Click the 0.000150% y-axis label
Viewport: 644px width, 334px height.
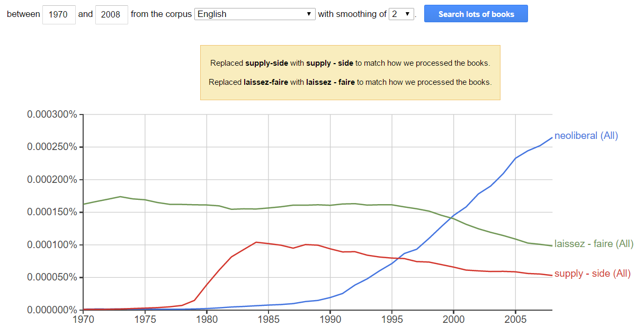point(52,213)
